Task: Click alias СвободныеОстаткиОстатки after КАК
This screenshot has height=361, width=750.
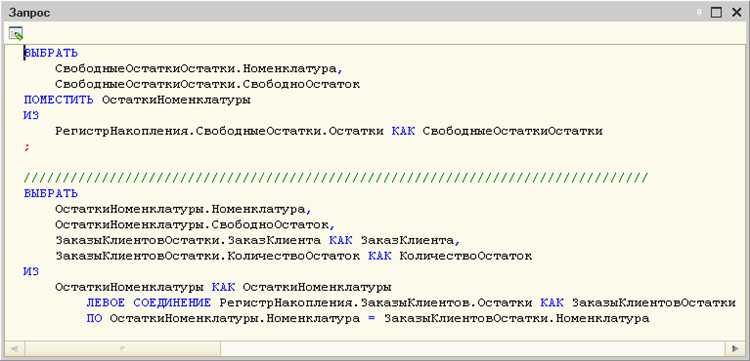Action: 513,131
